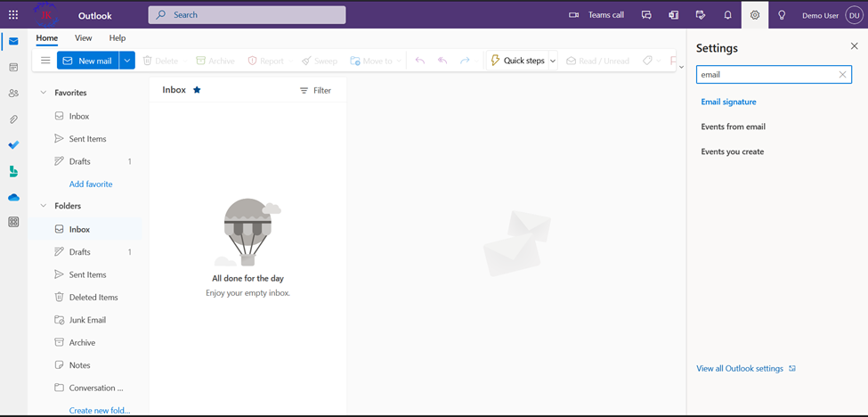Open More apps in the left rail

14,222
